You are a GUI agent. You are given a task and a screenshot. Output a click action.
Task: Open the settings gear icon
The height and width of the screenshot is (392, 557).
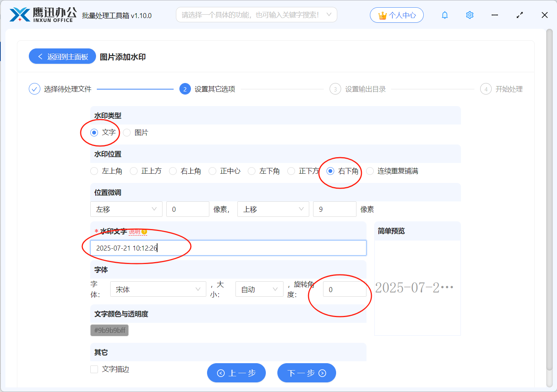point(469,15)
